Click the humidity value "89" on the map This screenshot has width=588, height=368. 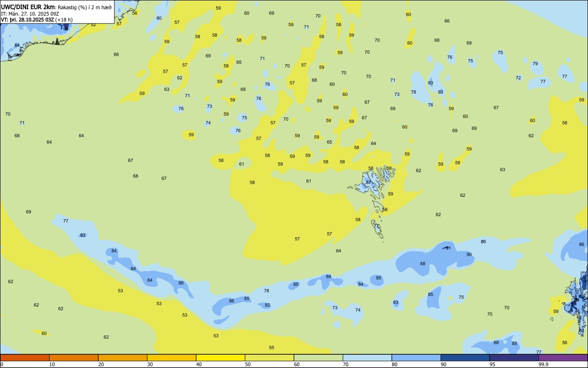[x=328, y=276]
